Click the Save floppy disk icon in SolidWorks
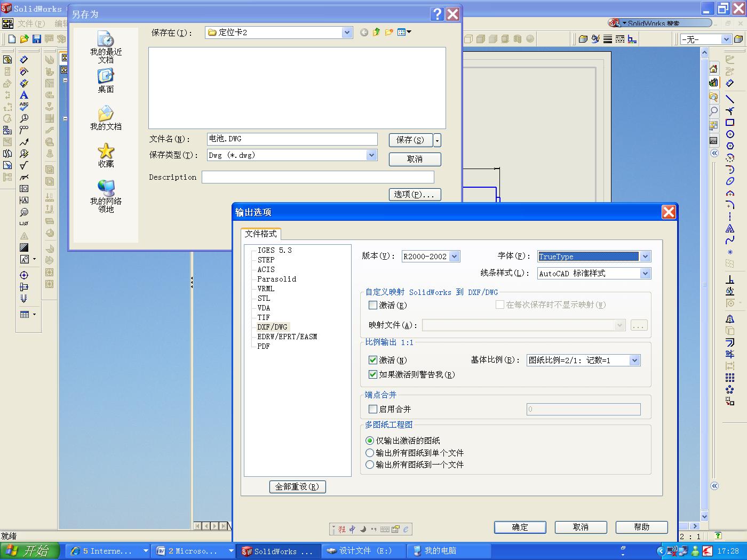Image resolution: width=747 pixels, height=560 pixels. [x=36, y=39]
